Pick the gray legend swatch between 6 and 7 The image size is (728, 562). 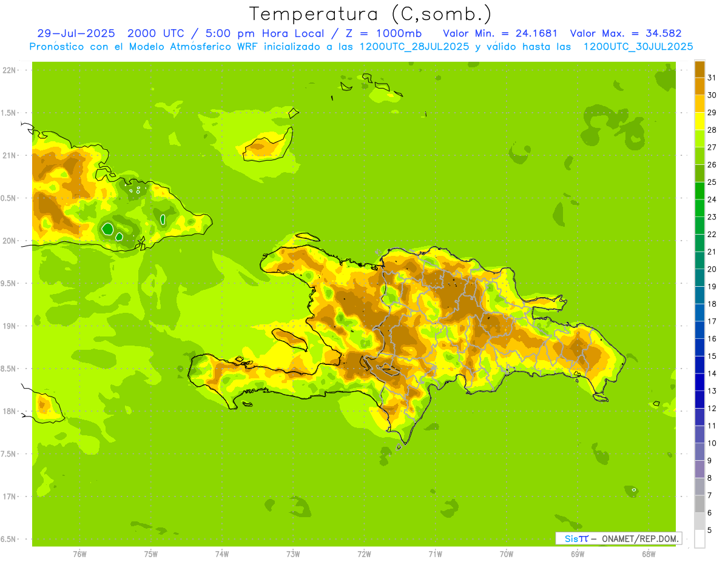(699, 504)
